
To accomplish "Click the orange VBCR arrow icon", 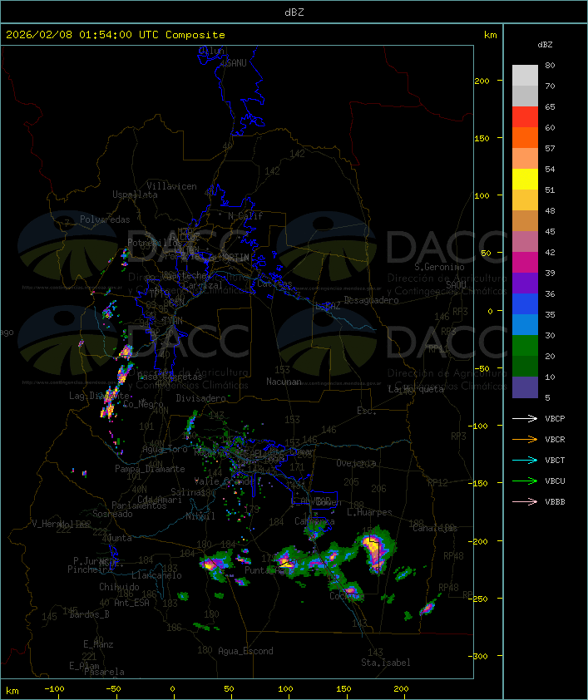I will pyautogui.click(x=525, y=439).
